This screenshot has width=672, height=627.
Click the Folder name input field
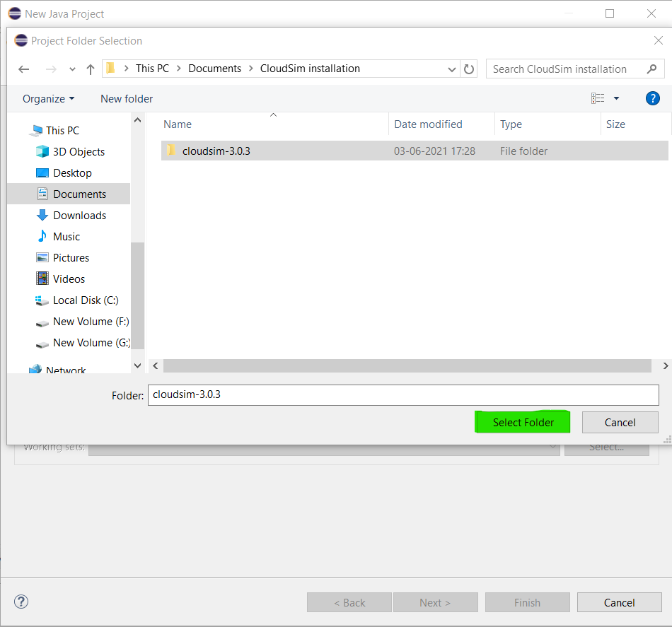pos(403,395)
